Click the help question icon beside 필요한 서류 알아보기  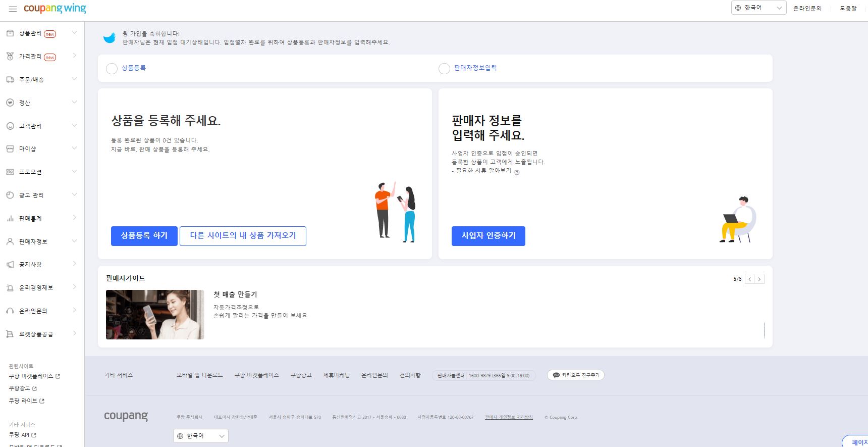point(517,172)
